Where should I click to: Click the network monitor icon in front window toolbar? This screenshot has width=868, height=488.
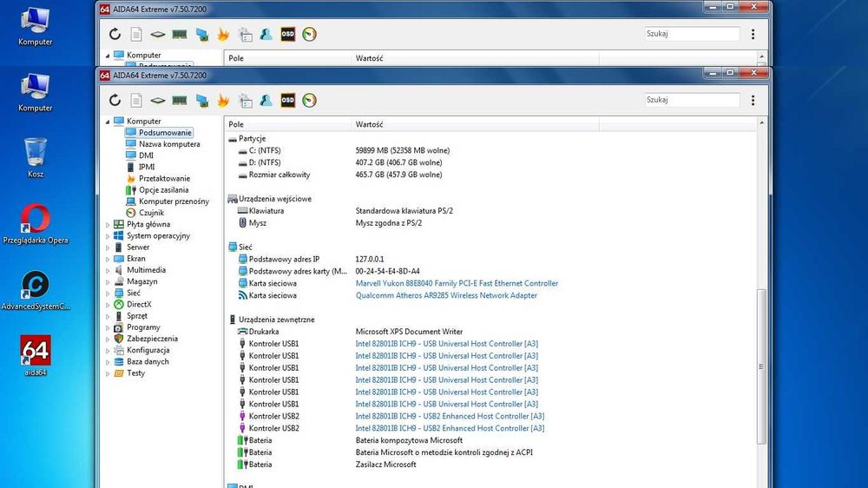coord(201,100)
